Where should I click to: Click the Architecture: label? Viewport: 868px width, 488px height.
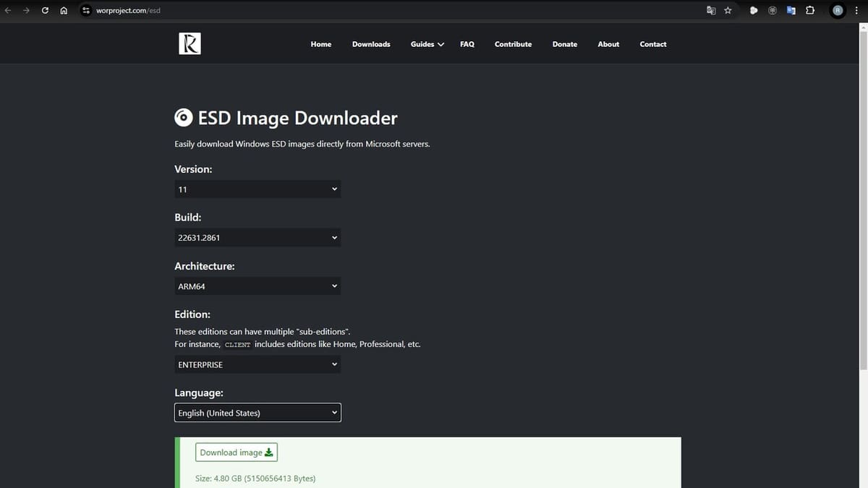tap(205, 266)
